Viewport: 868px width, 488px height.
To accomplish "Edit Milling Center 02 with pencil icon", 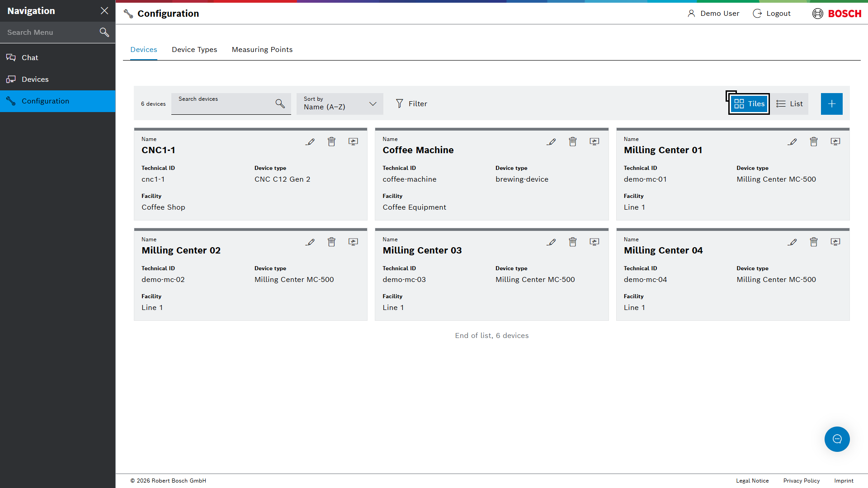I will pyautogui.click(x=310, y=242).
